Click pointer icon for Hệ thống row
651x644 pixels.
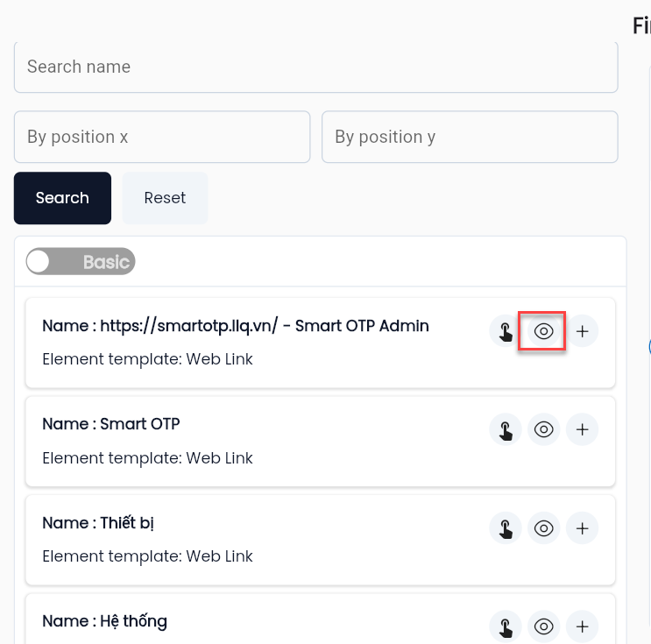tap(506, 626)
